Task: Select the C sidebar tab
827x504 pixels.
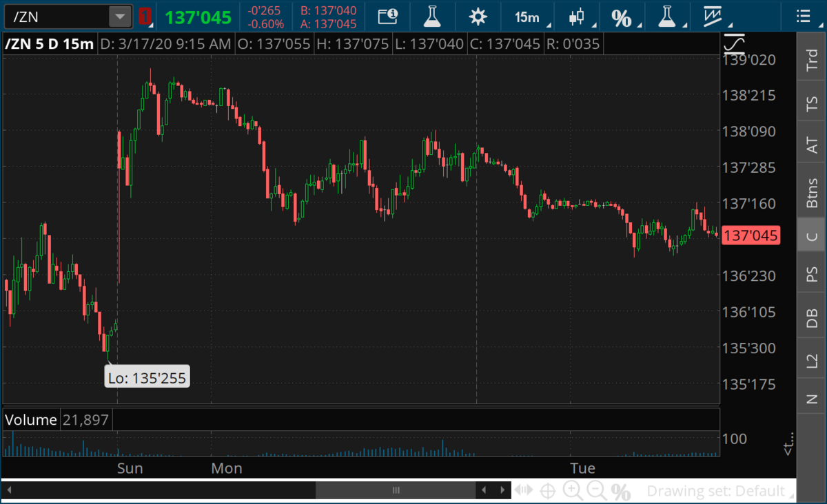Action: (x=812, y=236)
